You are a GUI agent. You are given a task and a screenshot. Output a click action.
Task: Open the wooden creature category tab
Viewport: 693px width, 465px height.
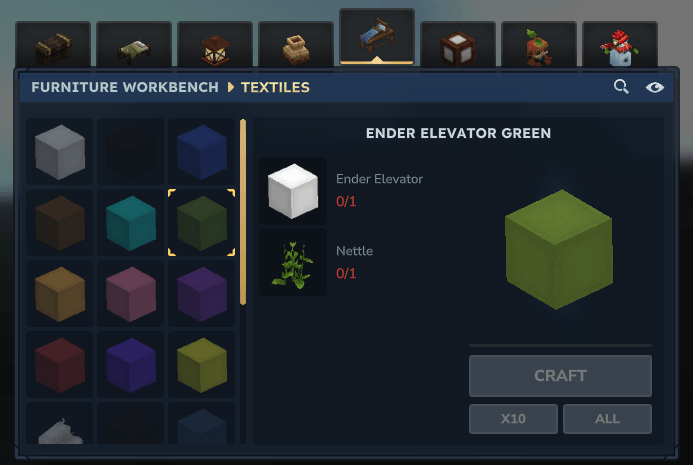pos(539,44)
